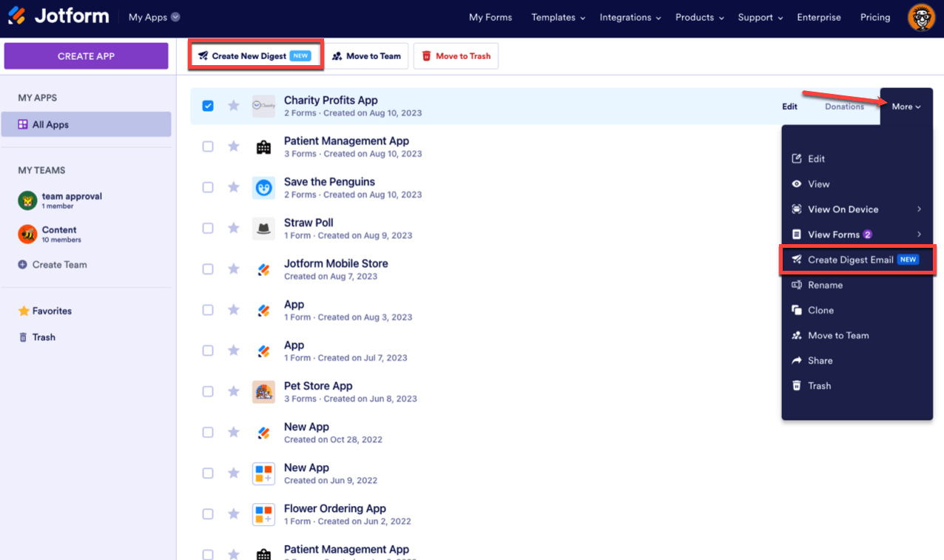Check the Jotform Mobile Store checkbox
Viewport: 944px width, 560px height.
[208, 269]
